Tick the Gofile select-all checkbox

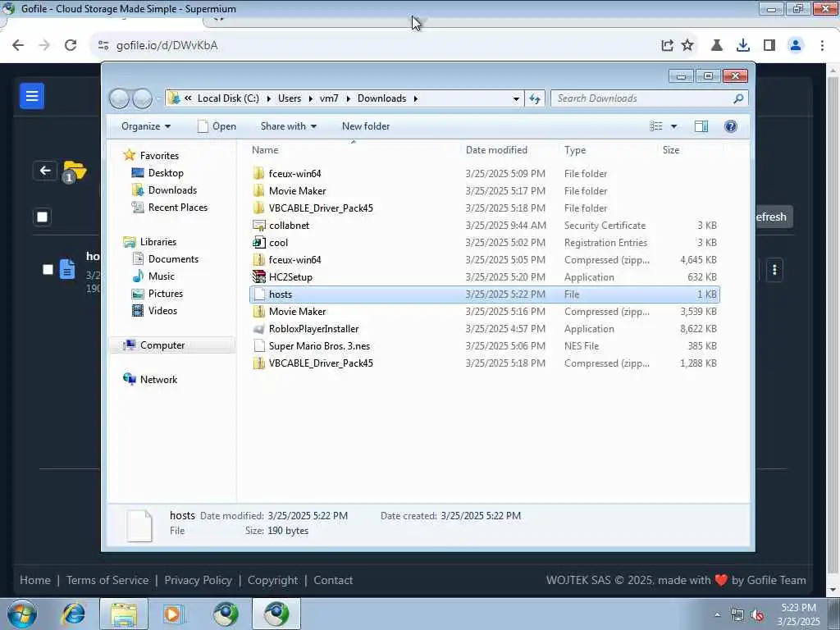tap(43, 217)
